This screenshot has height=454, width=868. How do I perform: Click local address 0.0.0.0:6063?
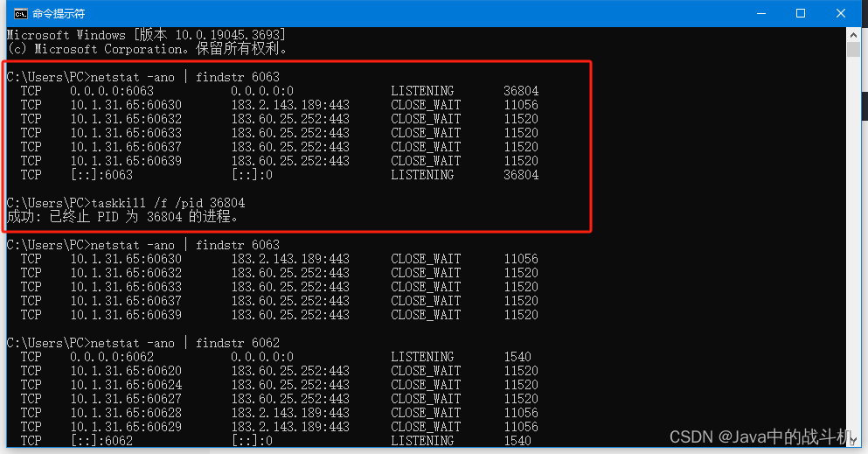(112, 91)
